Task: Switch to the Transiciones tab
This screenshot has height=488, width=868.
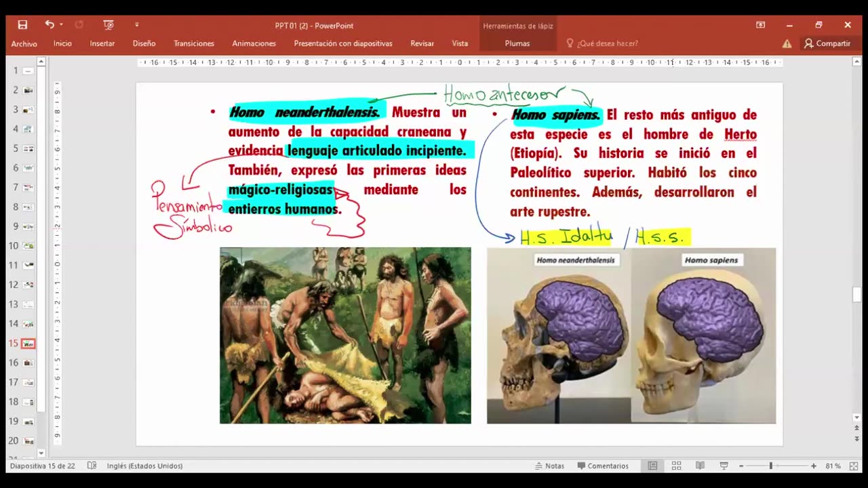Action: point(194,43)
